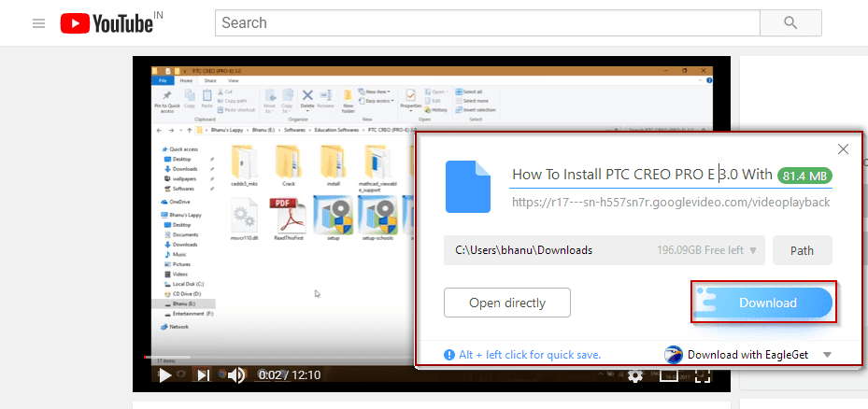Click Rename in Explorer ribbon
868x409 pixels.
(325, 98)
